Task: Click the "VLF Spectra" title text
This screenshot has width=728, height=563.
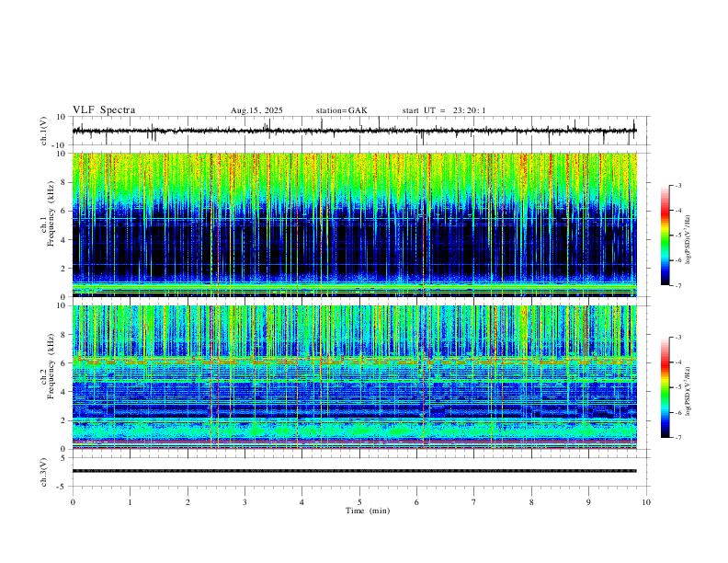Action: point(104,110)
